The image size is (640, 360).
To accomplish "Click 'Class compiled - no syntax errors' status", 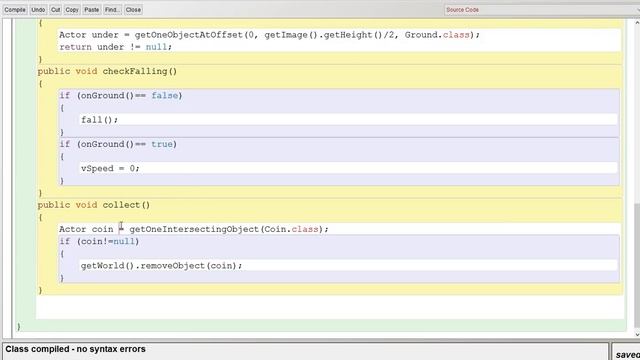I will click(76, 349).
